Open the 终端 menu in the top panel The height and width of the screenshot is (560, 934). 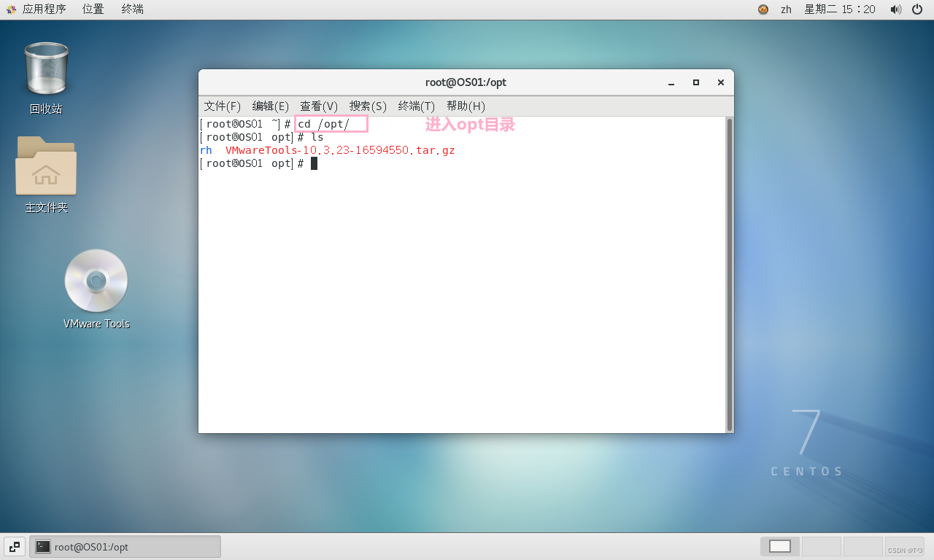pos(131,9)
